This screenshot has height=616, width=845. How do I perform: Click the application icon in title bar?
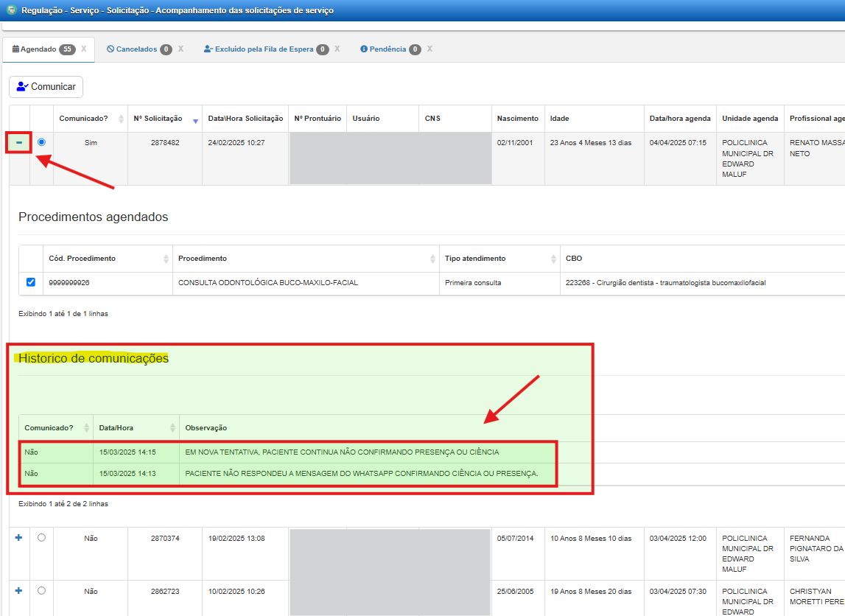pyautogui.click(x=10, y=10)
